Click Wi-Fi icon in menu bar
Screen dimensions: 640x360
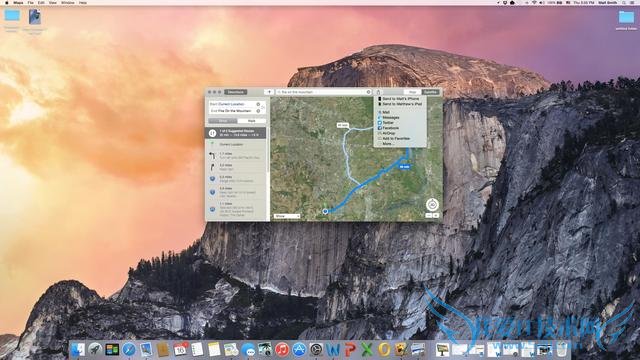(534, 2)
